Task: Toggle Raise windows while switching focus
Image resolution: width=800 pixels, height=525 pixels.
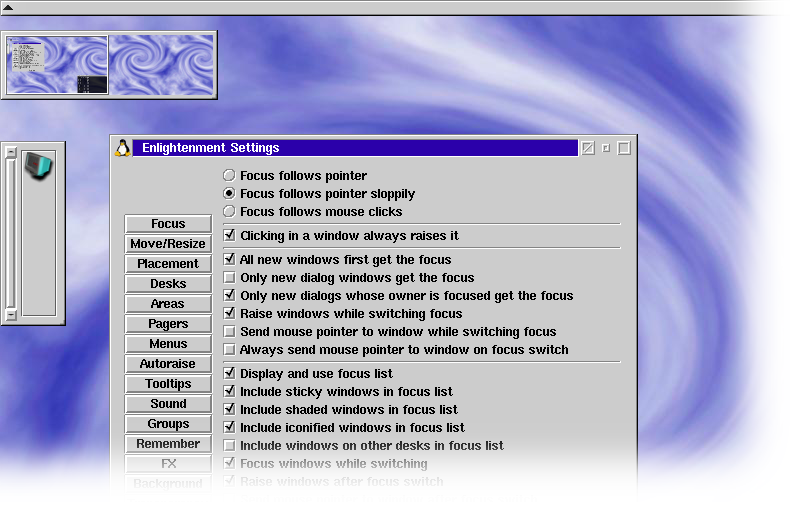Action: click(230, 313)
